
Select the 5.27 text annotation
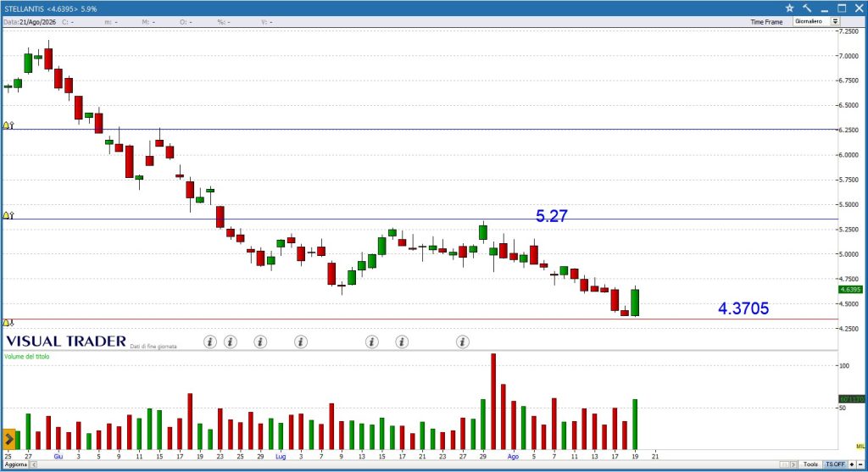551,216
